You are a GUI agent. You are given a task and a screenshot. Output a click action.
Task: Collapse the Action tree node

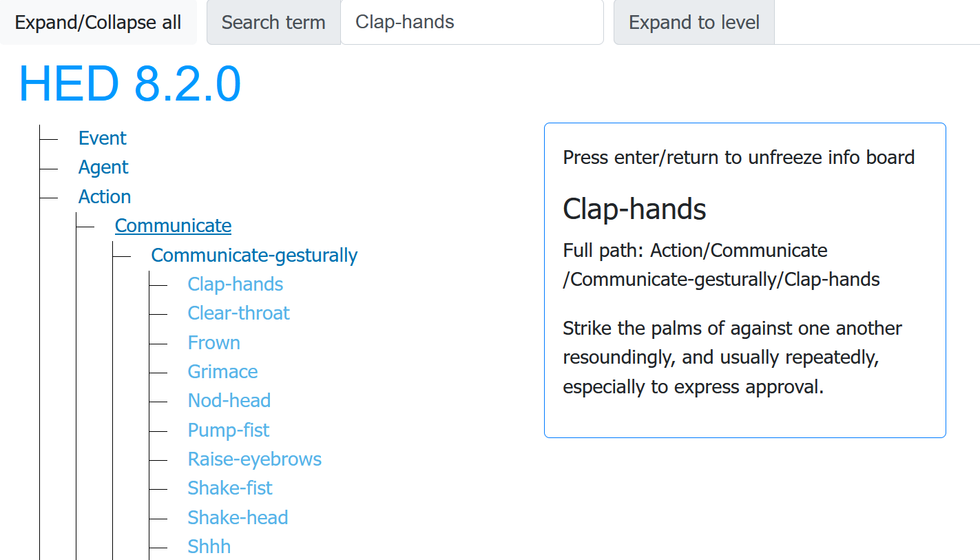click(x=105, y=197)
